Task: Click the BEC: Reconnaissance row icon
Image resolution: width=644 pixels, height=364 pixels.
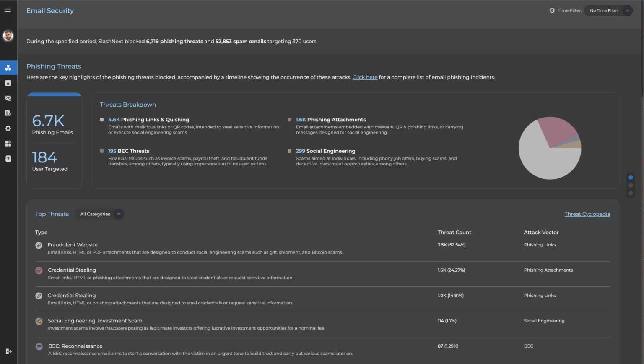Action: click(39, 346)
